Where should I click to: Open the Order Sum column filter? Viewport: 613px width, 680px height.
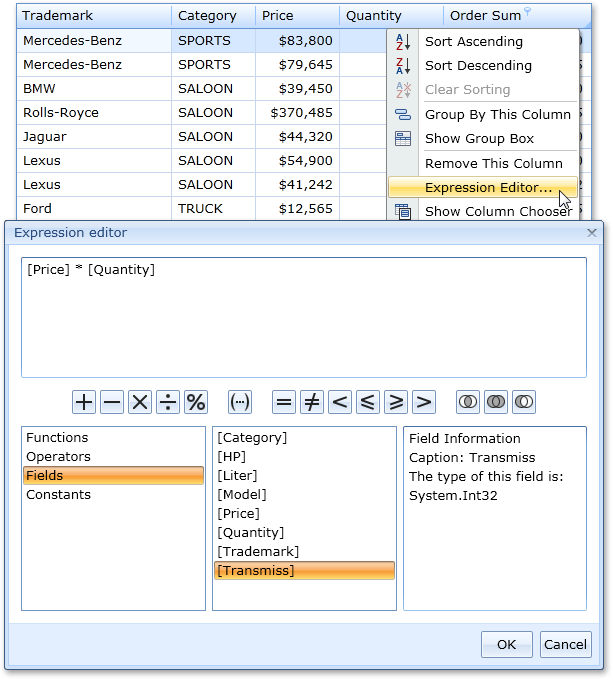[x=528, y=12]
